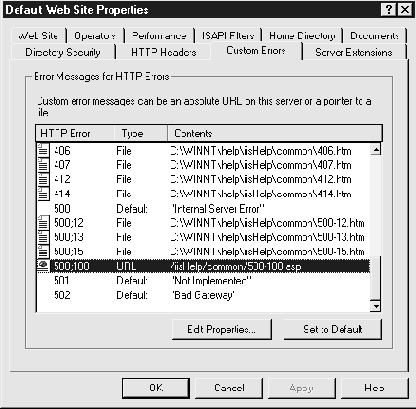Image resolution: width=416 pixels, height=409 pixels.
Task: Select the file icon beside error 500;13
Action: tap(43, 237)
